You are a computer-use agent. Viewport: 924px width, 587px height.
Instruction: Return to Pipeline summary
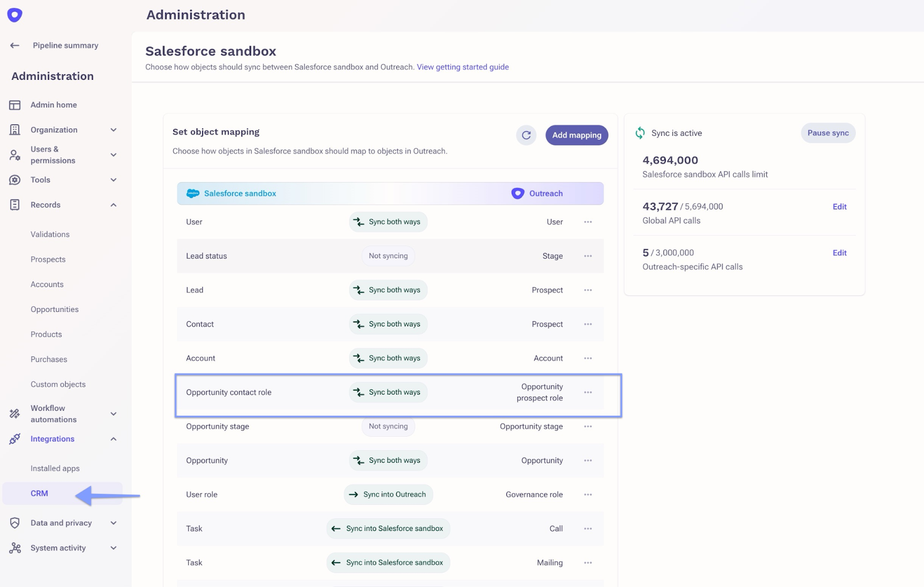pyautogui.click(x=65, y=46)
